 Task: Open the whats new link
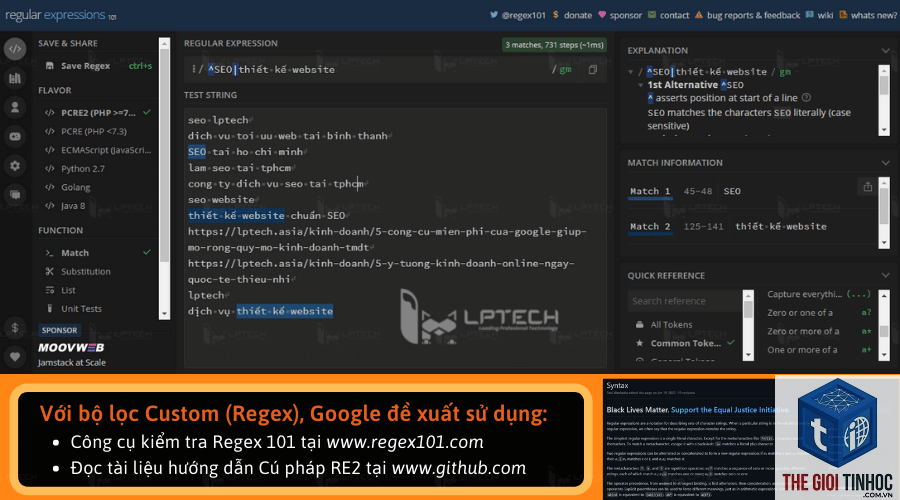pos(874,15)
